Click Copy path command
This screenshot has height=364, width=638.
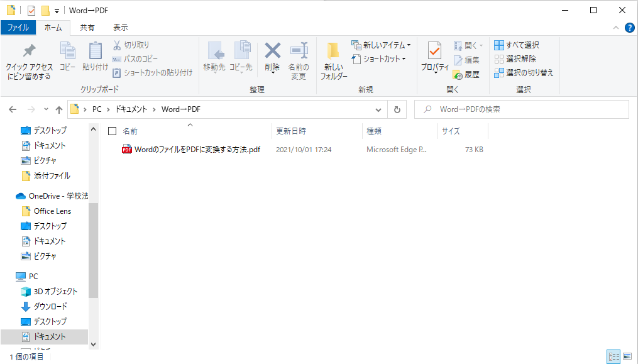coord(135,58)
